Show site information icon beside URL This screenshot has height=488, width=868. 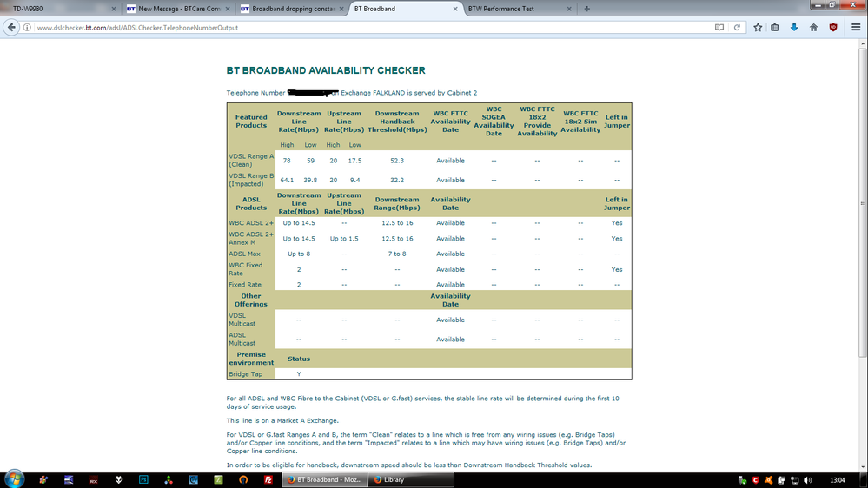(x=27, y=27)
